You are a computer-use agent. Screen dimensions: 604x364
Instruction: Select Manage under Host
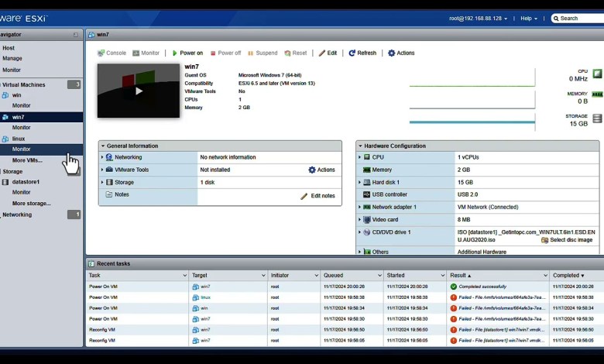pyautogui.click(x=12, y=58)
